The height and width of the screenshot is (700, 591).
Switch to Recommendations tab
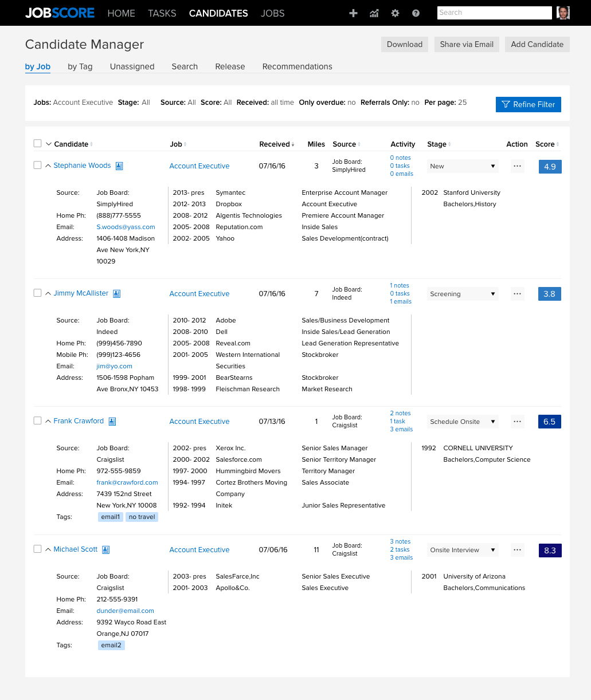point(298,66)
